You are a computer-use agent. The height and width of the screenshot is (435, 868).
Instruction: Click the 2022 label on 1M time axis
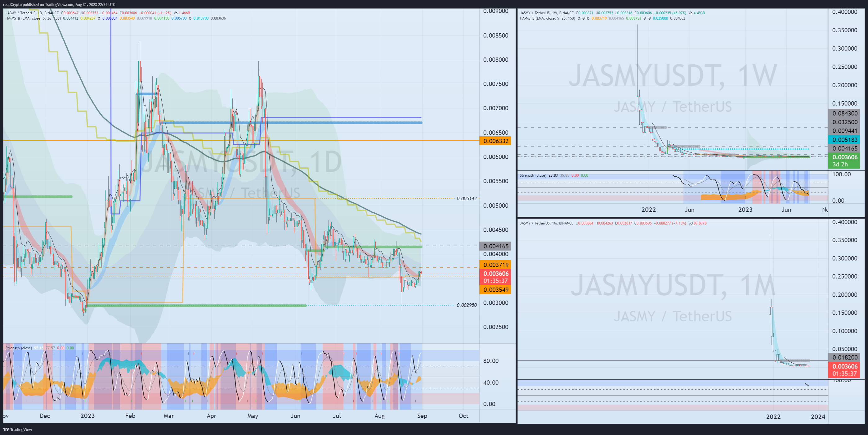[x=773, y=416]
